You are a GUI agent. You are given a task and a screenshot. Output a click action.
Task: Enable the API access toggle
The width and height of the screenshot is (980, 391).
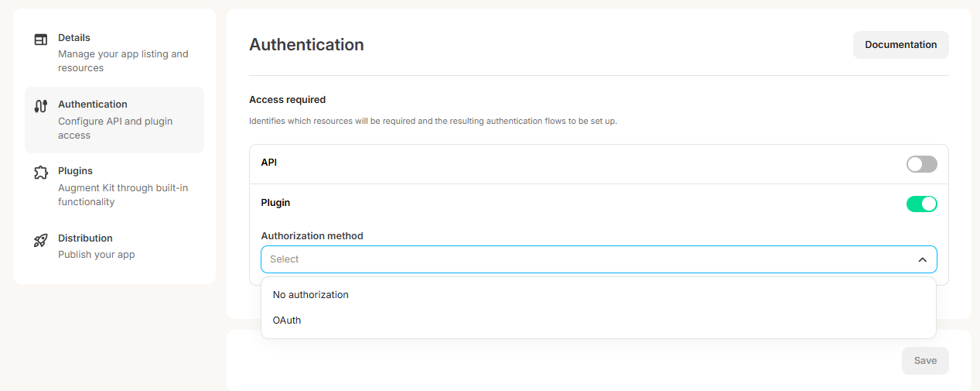click(921, 164)
